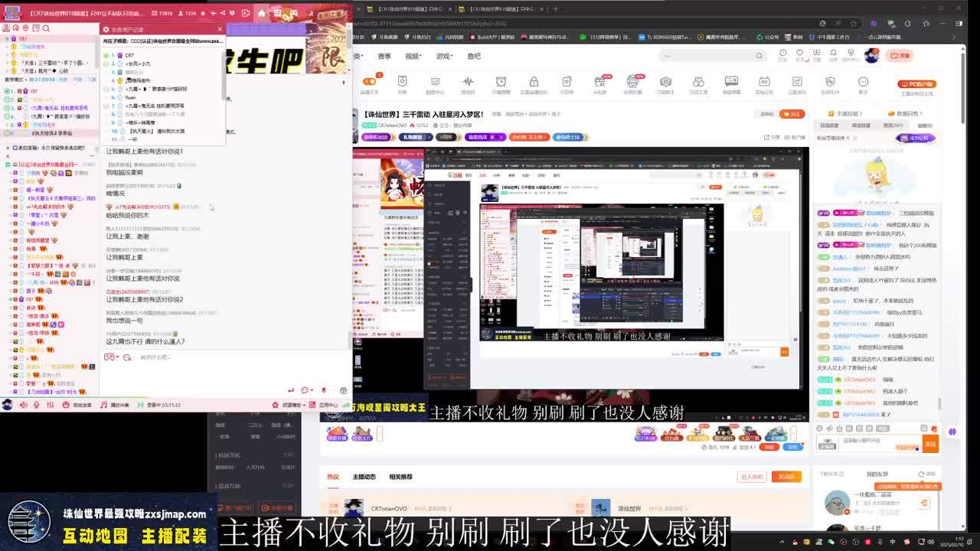The image size is (980, 551).
Task: Open the CR7istianOVO streamer link
Action: pyautogui.click(x=389, y=508)
